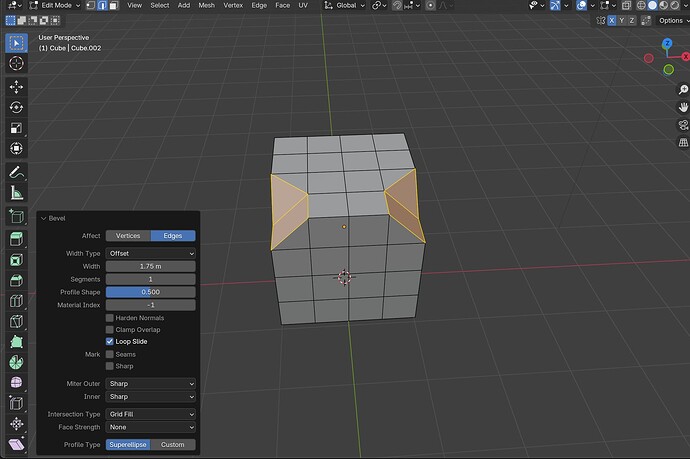Image resolution: width=690 pixels, height=459 pixels.
Task: Choose the Rotate tool
Action: [x=16, y=107]
